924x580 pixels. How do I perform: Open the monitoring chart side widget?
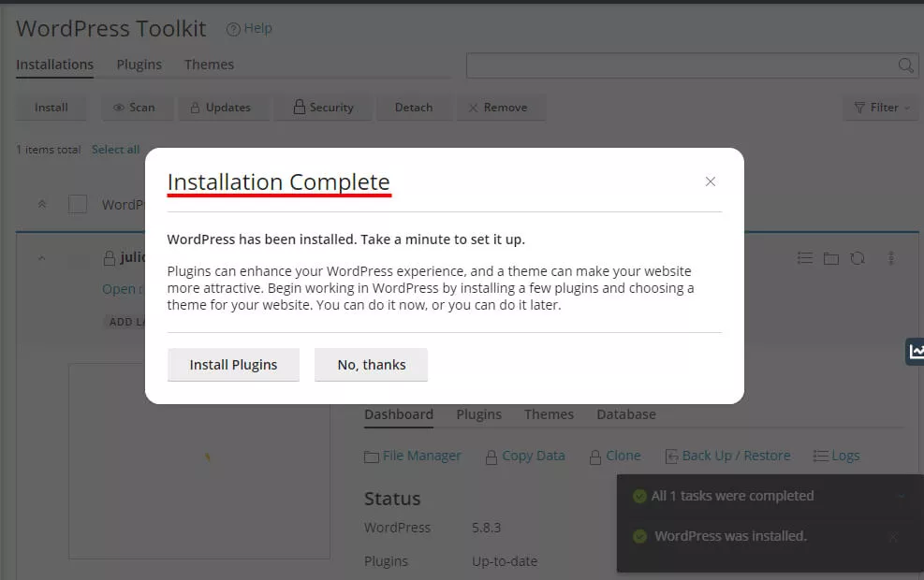915,352
